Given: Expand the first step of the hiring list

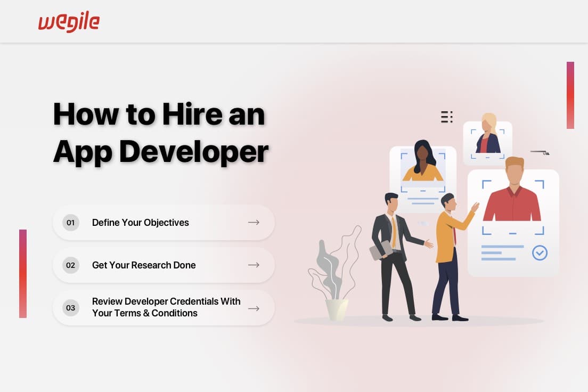Looking at the screenshot, I should [x=163, y=222].
